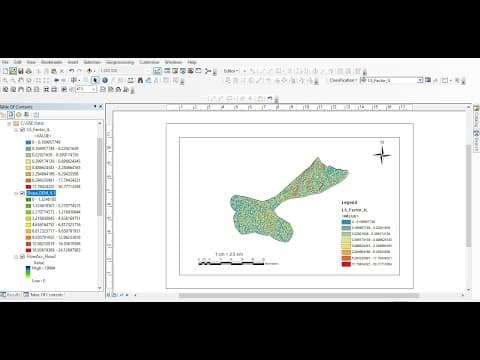Collapse the LS_Factor layer legend

(x=16, y=130)
